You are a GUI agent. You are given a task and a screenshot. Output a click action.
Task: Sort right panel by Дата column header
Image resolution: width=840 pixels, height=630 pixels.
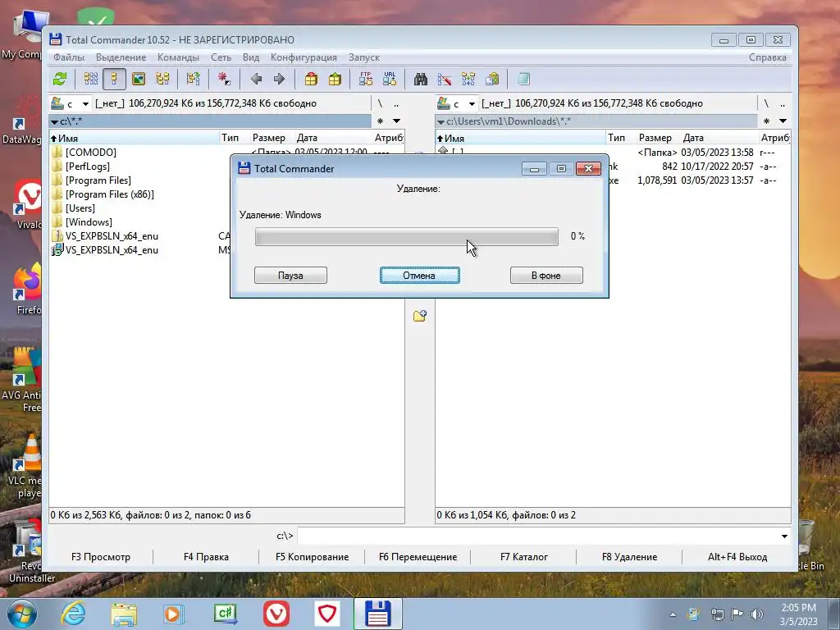(x=719, y=138)
